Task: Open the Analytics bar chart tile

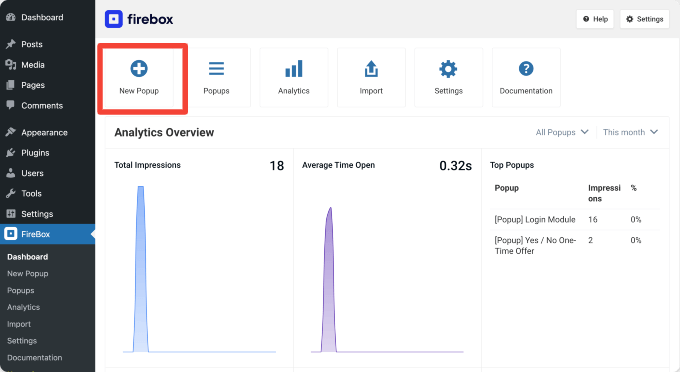Action: pos(294,77)
